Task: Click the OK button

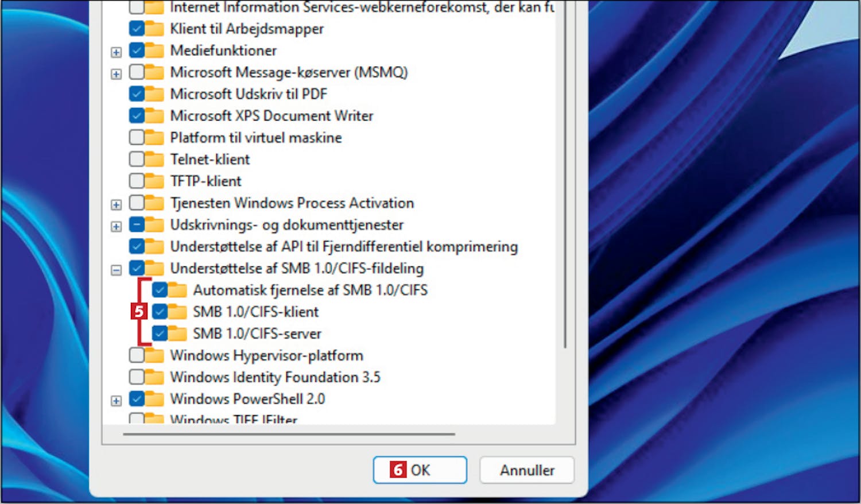Action: pos(420,470)
